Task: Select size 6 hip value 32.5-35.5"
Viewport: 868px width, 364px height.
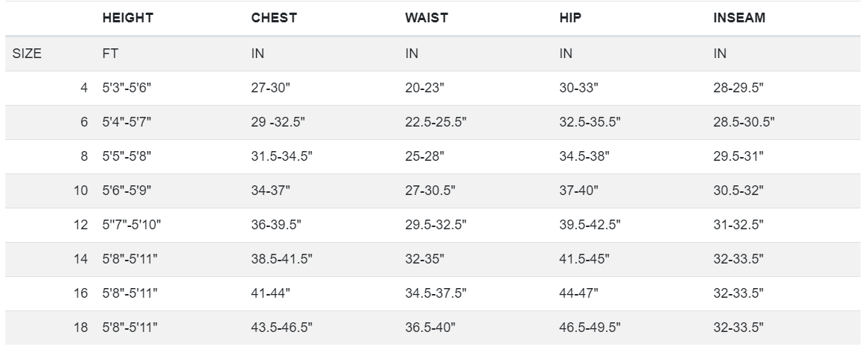Action: (x=590, y=121)
